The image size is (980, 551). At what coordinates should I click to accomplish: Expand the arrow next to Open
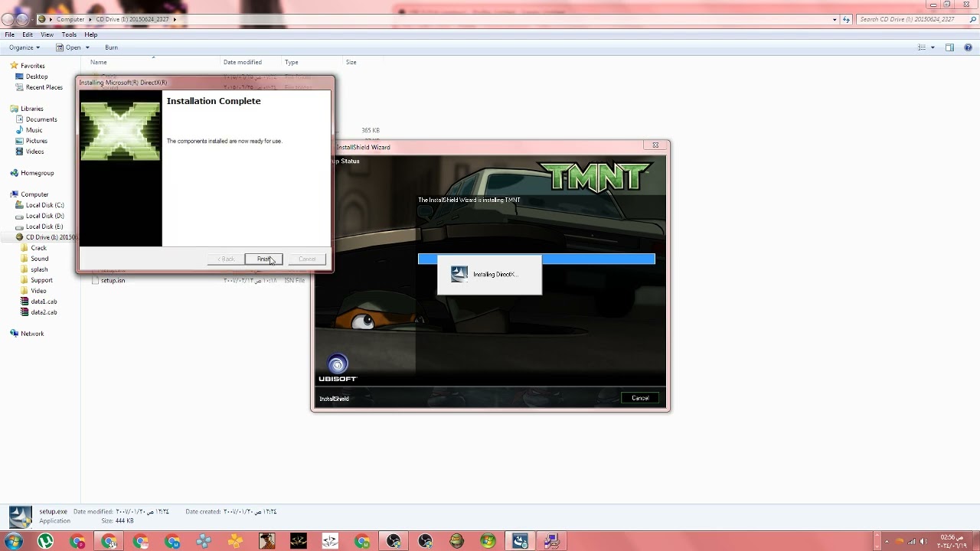[87, 47]
